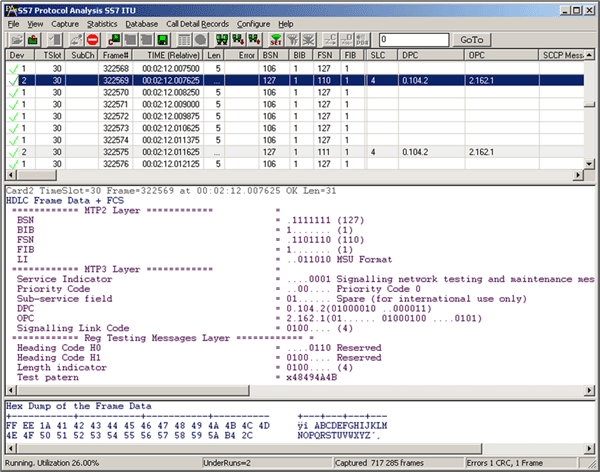Click the TIME (Relative) column header
The image size is (600, 472).
tap(168, 55)
